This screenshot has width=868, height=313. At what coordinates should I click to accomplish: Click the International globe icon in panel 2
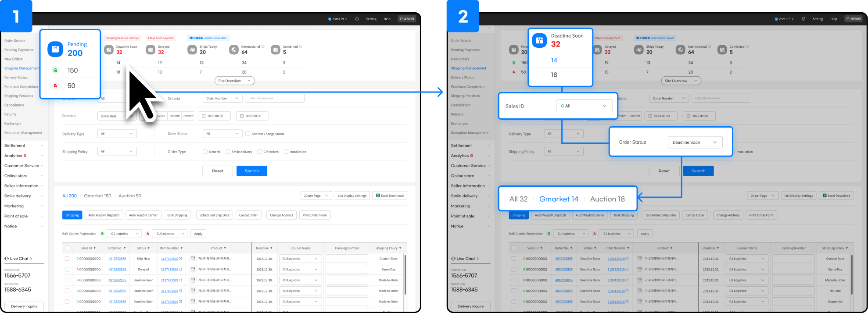(680, 50)
